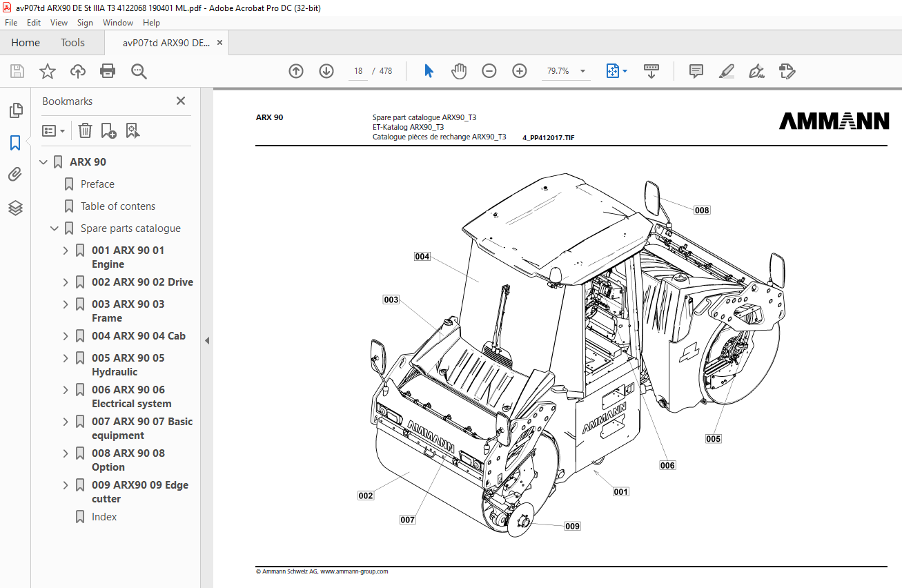The height and width of the screenshot is (588, 902).
Task: Expand the 006 Electrical system bookmark
Action: (x=66, y=390)
